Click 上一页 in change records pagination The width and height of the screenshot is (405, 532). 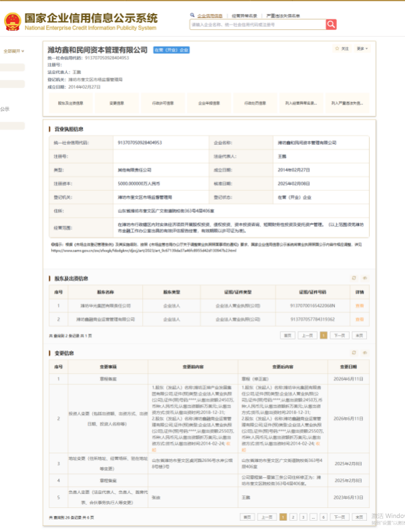[x=267, y=517]
